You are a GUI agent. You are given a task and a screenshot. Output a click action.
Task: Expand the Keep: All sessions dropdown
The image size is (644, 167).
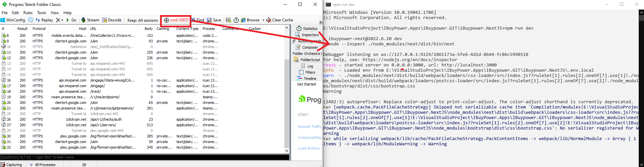tap(142, 20)
